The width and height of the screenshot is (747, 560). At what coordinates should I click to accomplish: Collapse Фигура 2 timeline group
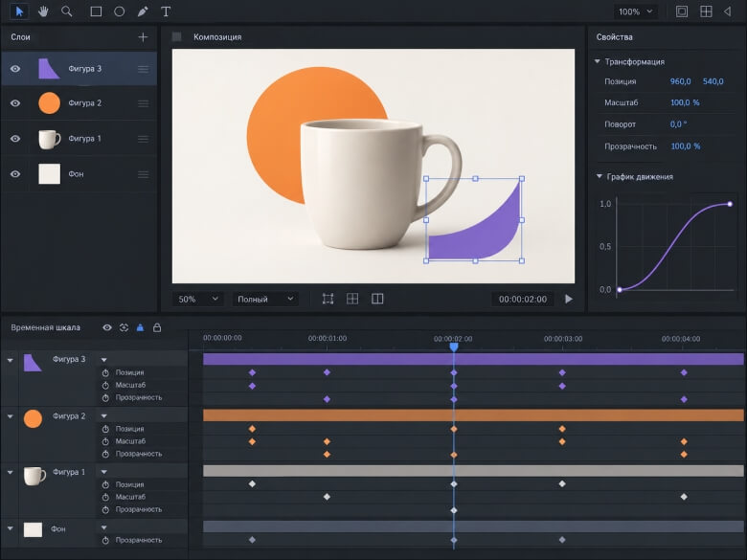point(10,416)
